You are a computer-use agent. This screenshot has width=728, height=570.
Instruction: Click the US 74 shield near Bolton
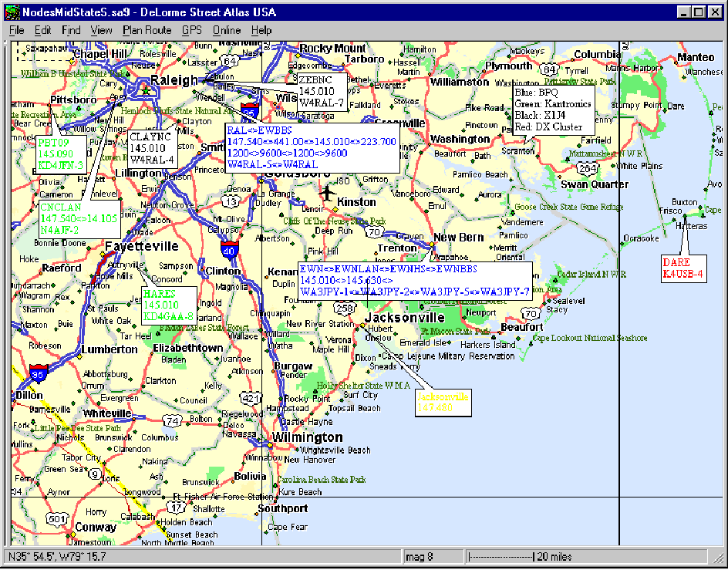click(172, 421)
